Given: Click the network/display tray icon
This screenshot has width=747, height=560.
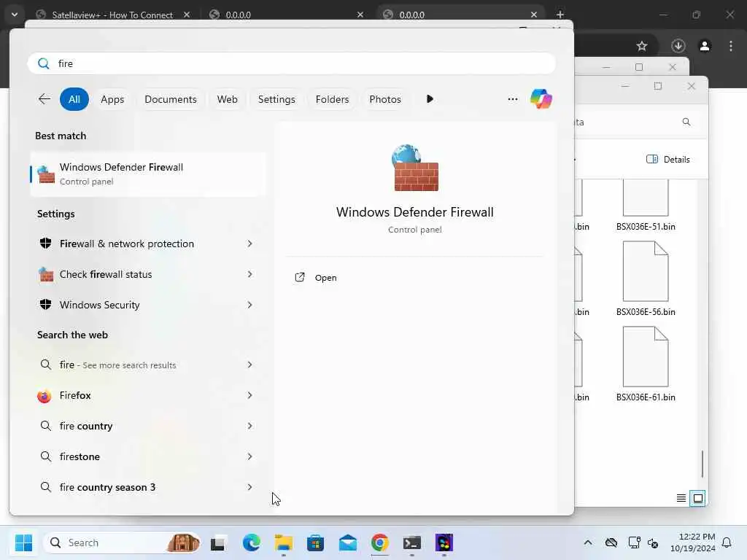Looking at the screenshot, I should 634,542.
